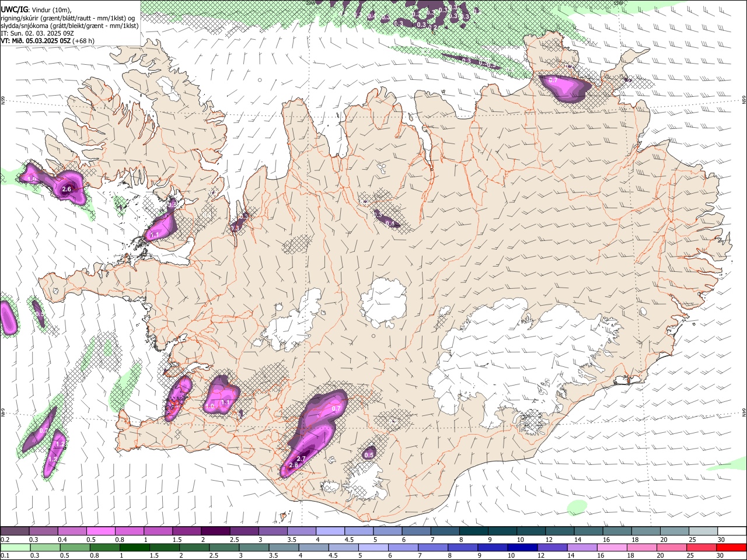
Task: Click the "Vindur (10m)" header text
Action: 51,10
